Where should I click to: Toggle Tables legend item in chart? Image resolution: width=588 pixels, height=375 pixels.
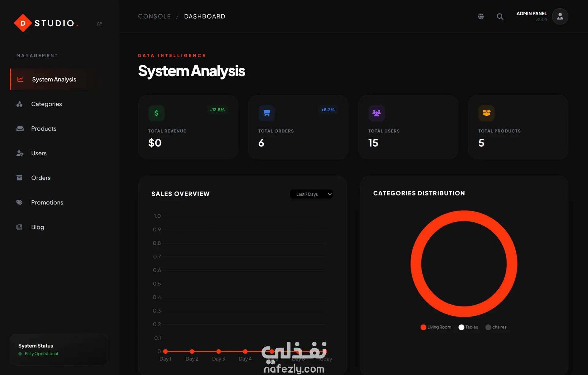tap(468, 327)
